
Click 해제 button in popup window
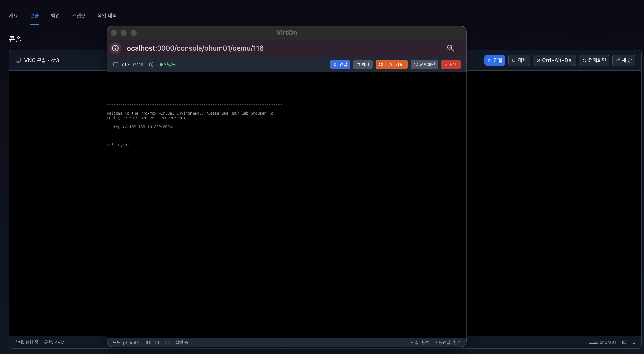(x=363, y=65)
